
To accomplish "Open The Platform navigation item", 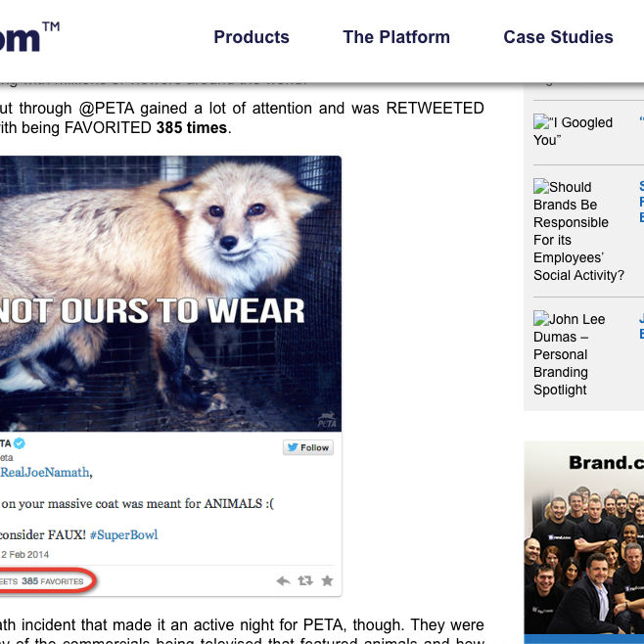I will click(396, 37).
